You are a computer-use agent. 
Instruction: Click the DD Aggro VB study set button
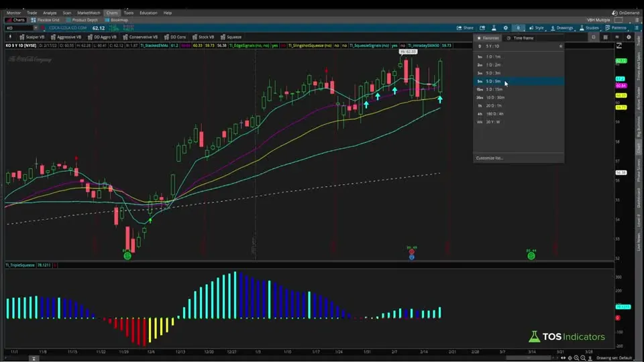coord(102,37)
